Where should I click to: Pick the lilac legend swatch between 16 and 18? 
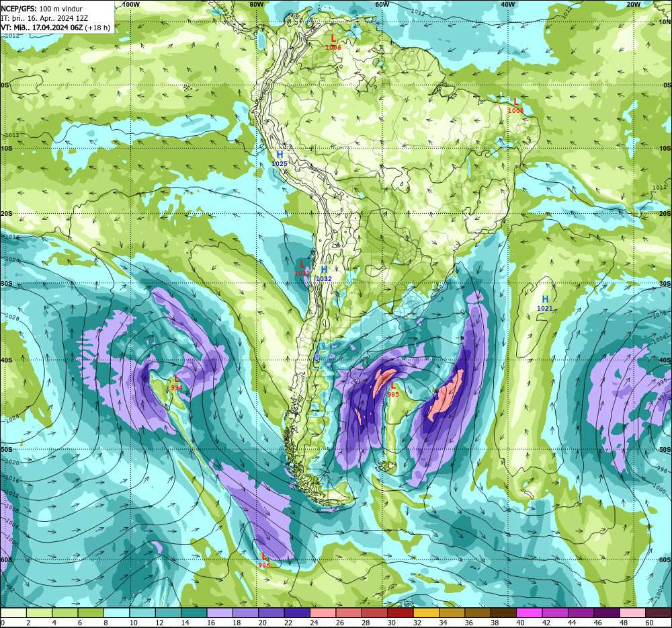tap(220, 613)
